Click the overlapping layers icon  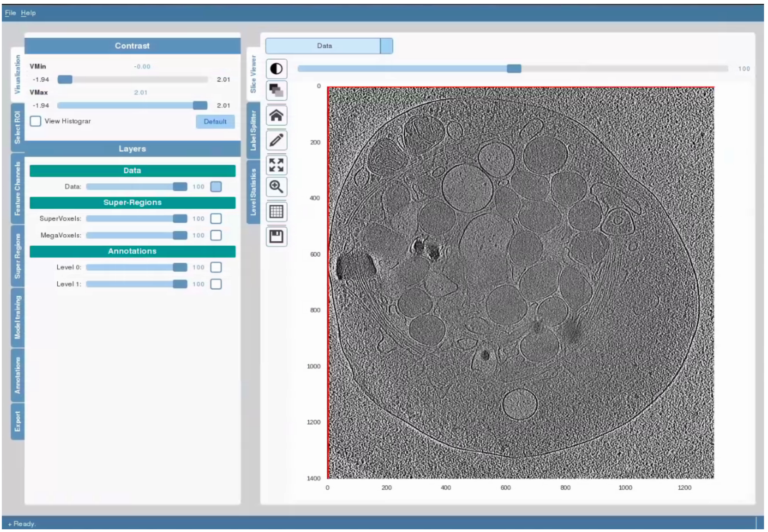276,90
